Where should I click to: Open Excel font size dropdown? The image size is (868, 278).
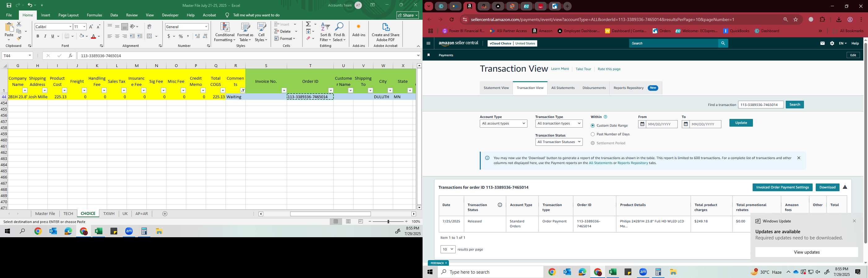(84, 27)
